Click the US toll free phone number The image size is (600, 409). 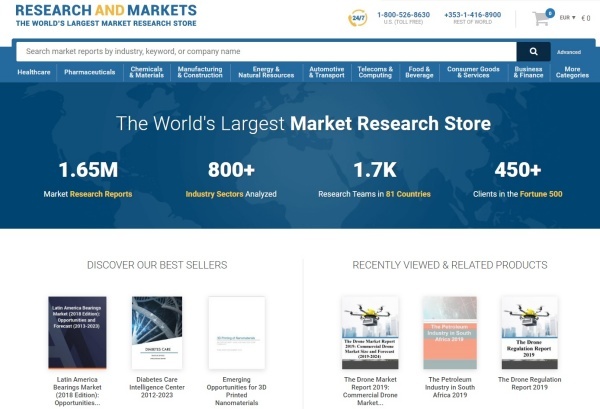[403, 15]
